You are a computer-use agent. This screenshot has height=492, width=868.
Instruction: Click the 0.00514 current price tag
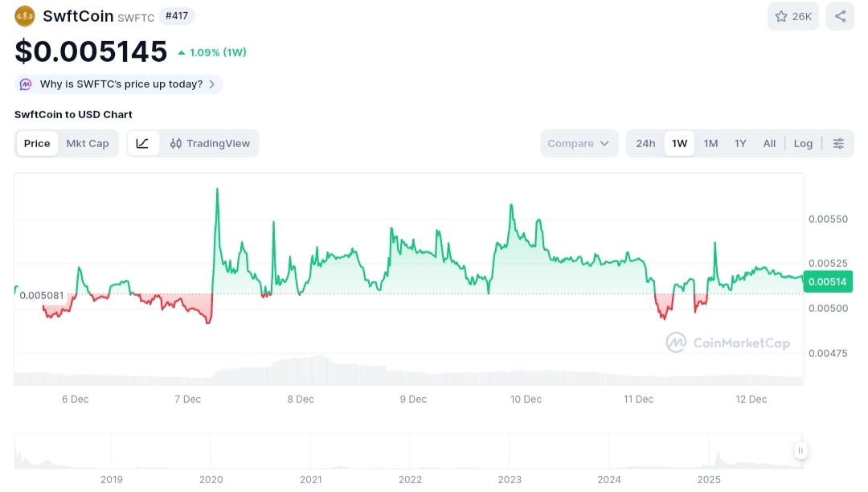pos(827,281)
